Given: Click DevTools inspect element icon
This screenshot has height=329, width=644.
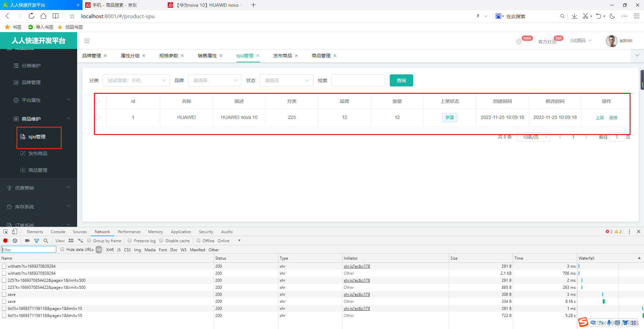Looking at the screenshot, I should (6, 232).
